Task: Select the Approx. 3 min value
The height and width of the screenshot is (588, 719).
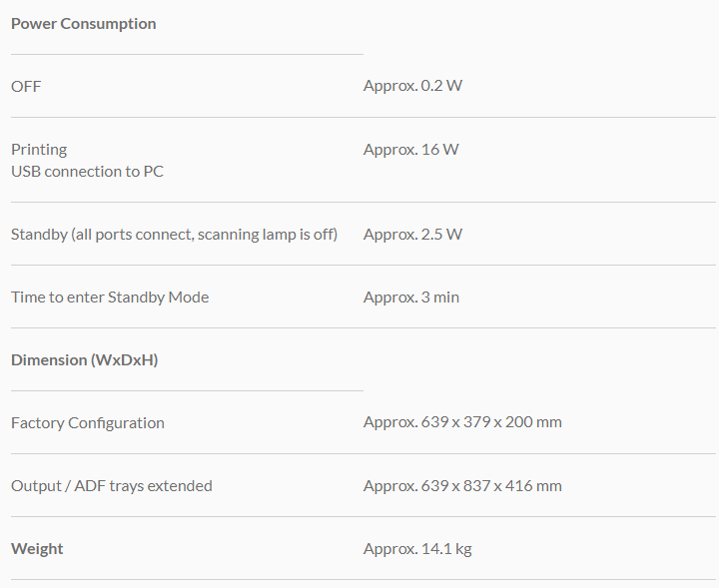Action: point(410,297)
